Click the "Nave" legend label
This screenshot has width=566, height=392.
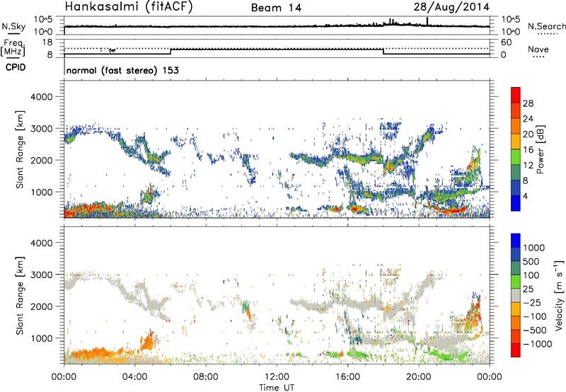click(538, 49)
